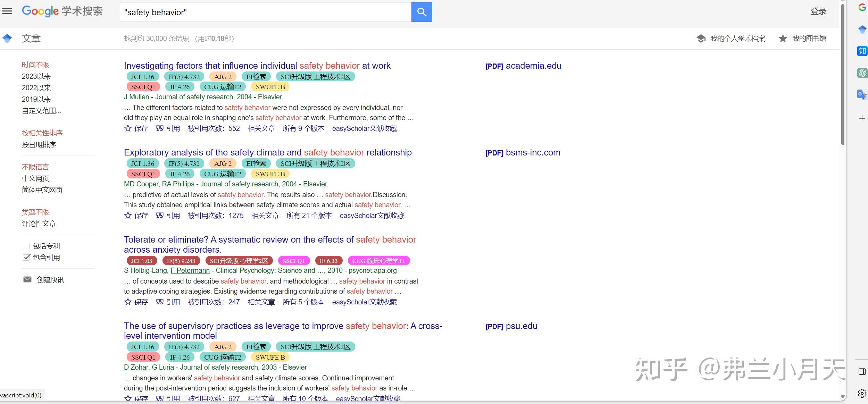
Task: Filter results since 2022
Action: tap(36, 88)
